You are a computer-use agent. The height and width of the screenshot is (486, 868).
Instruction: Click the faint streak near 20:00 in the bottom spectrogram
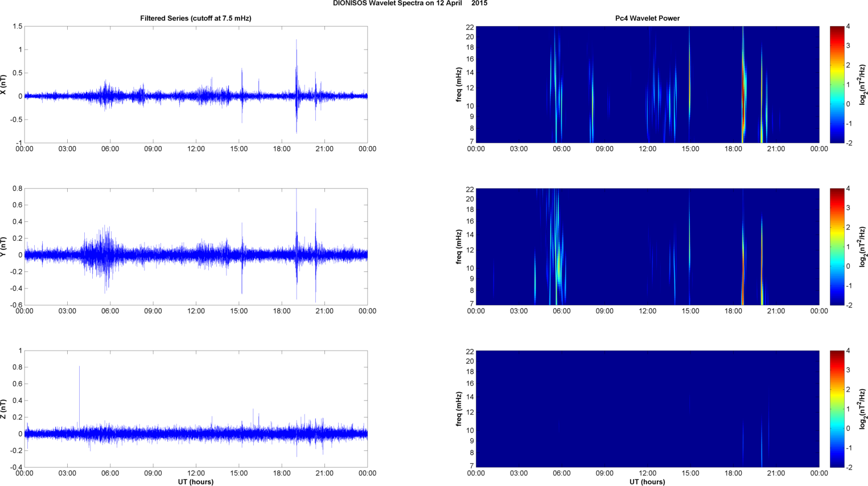pyautogui.click(x=762, y=444)
